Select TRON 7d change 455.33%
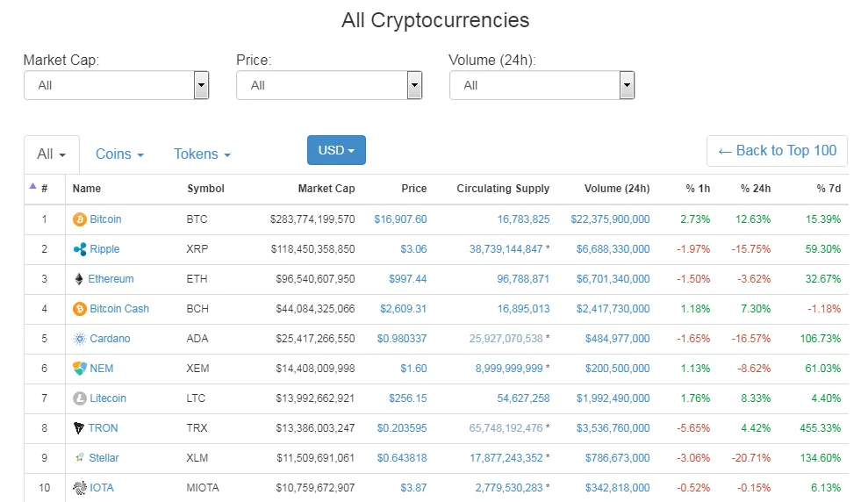 pos(820,428)
